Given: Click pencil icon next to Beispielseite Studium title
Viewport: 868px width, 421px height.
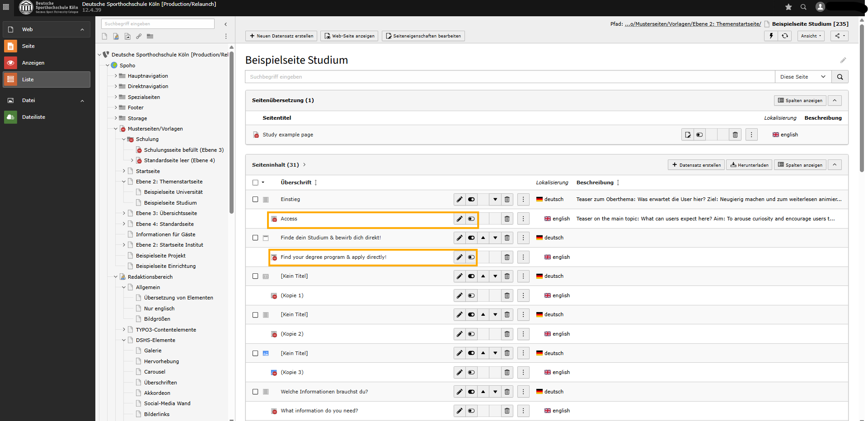Looking at the screenshot, I should 843,61.
